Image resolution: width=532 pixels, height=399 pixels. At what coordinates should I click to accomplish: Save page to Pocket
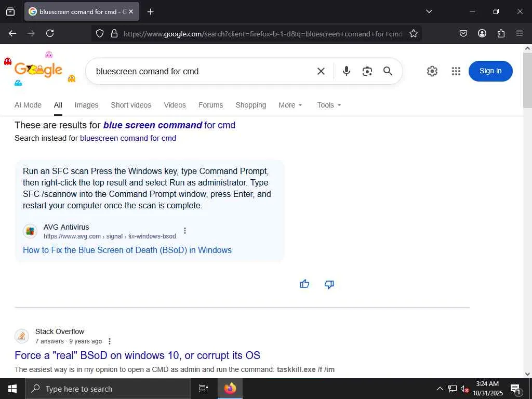[463, 33]
